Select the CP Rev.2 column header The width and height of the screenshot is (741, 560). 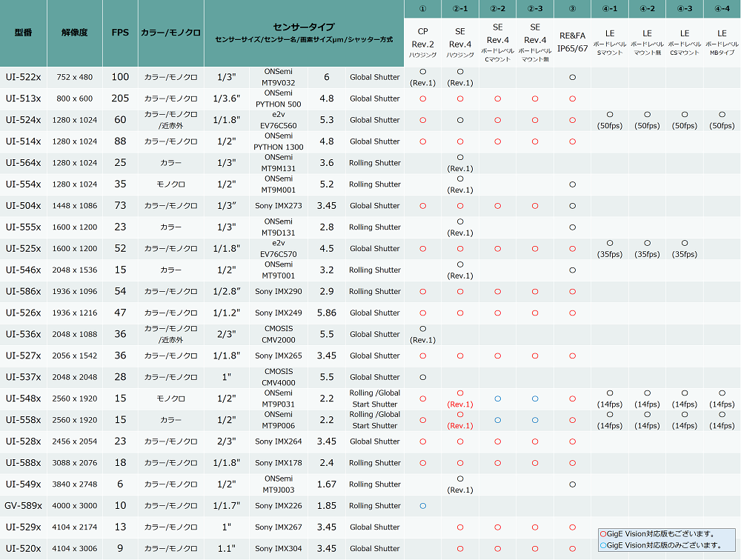[422, 44]
